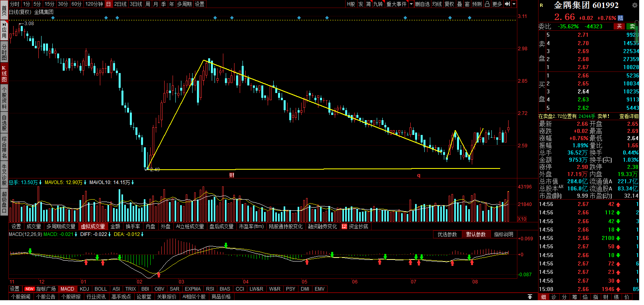Open 综合排名 in left sidebar
Viewport: 644px width, 305px height.
click(x=4, y=147)
